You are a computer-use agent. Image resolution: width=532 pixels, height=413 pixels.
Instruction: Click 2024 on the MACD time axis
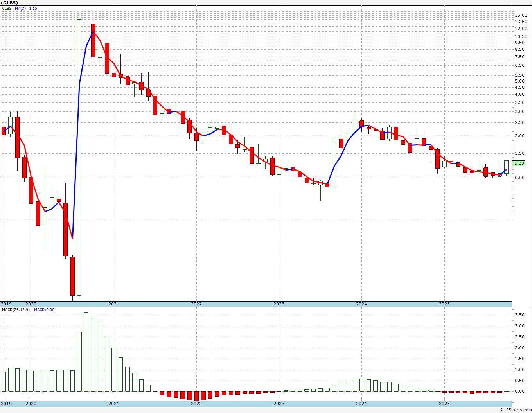pyautogui.click(x=361, y=404)
